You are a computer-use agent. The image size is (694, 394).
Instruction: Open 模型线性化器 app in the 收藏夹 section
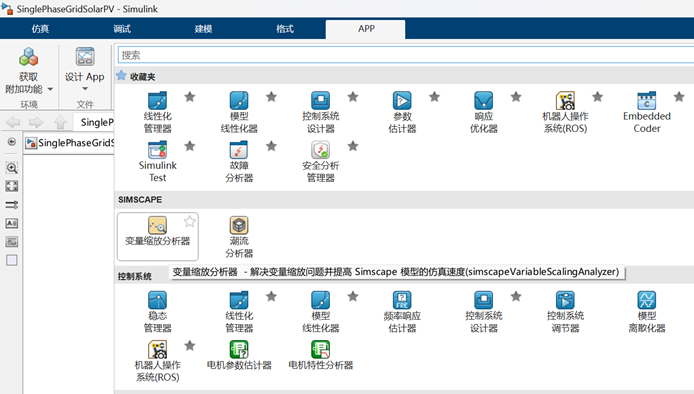click(239, 112)
